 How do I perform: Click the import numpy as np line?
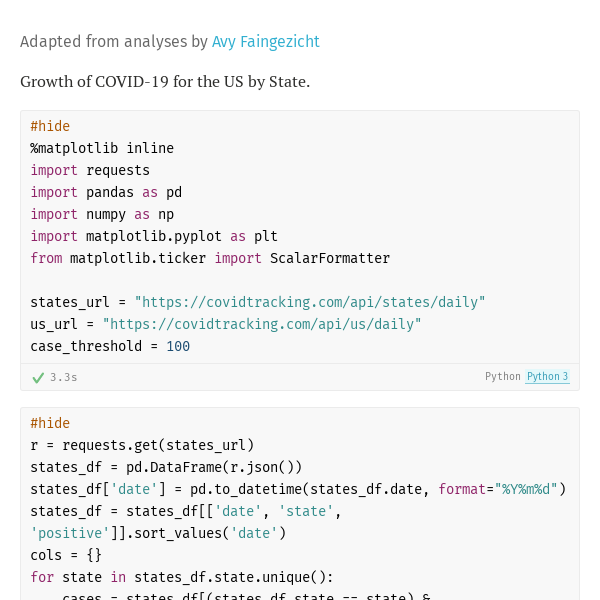pos(102,214)
